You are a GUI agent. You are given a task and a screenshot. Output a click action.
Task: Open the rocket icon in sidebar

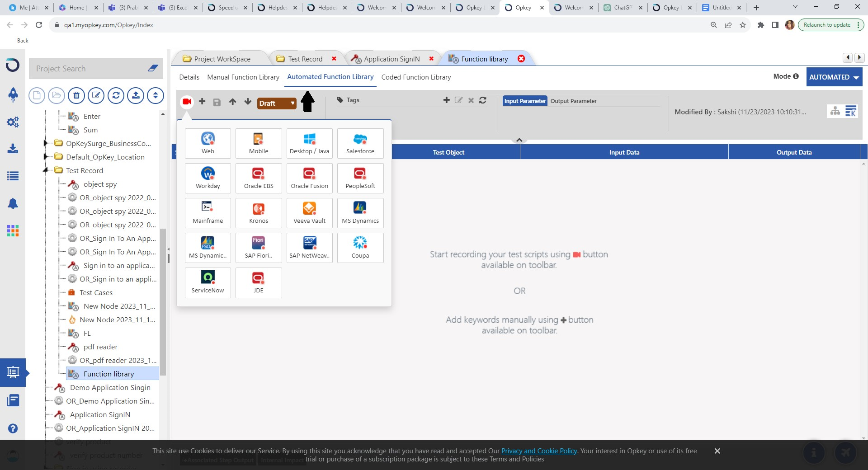[x=13, y=94]
